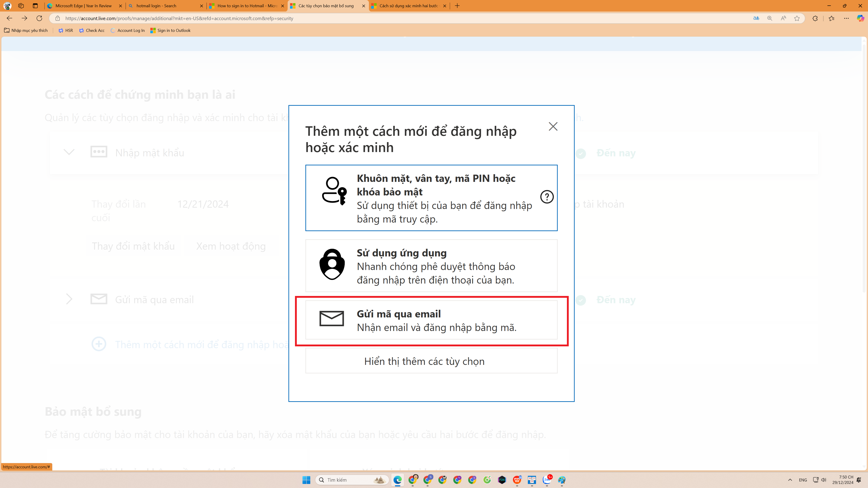The height and width of the screenshot is (488, 868).
Task: Open the browser Extensions menu
Action: click(815, 18)
